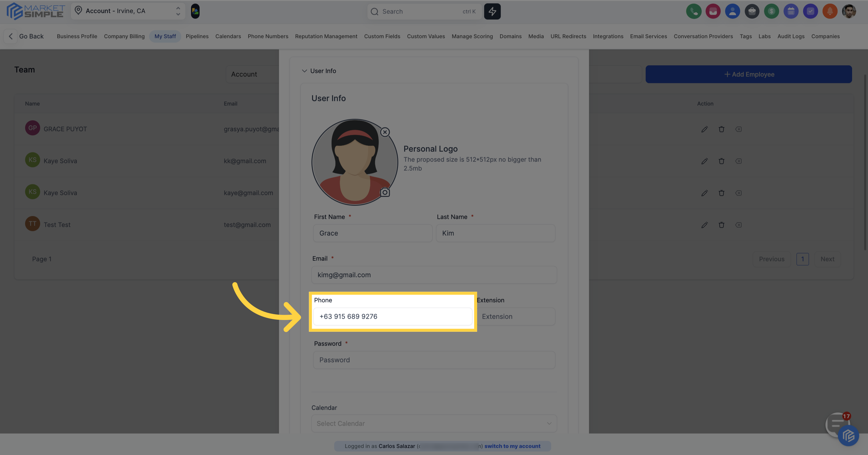Click the Add Employee button
The image size is (868, 455).
point(749,74)
